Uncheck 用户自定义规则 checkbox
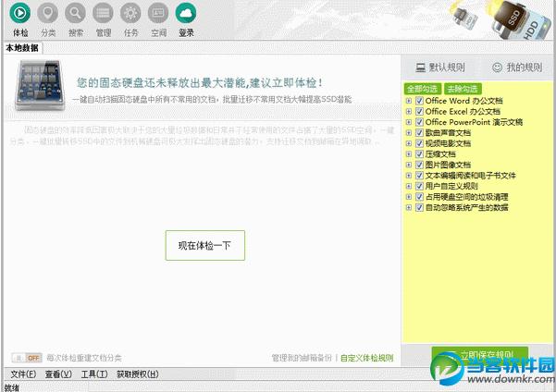Screen dimensions: 556x392 [419, 186]
